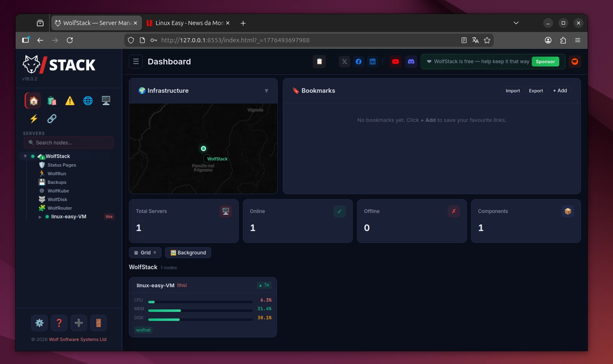Open settings gear at sidebar bottom
613x364 pixels.
point(39,323)
